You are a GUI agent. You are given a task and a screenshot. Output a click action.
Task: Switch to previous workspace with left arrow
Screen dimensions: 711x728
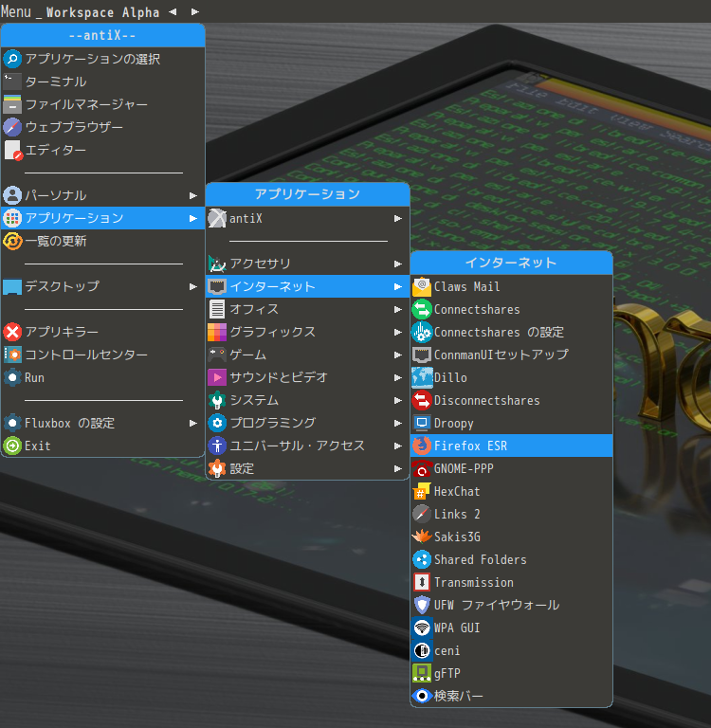tap(173, 11)
